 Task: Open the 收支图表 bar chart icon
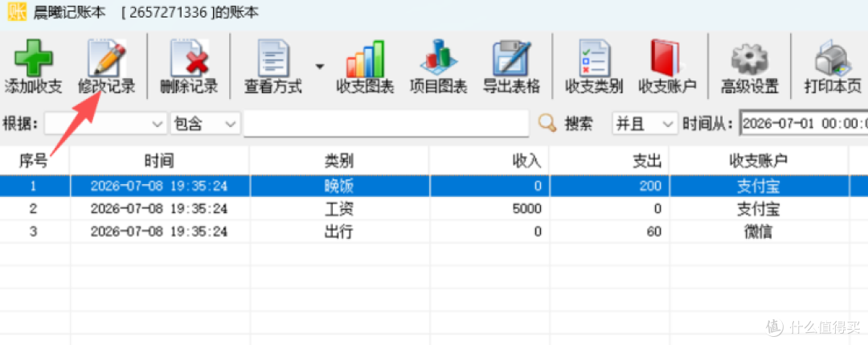(x=365, y=59)
